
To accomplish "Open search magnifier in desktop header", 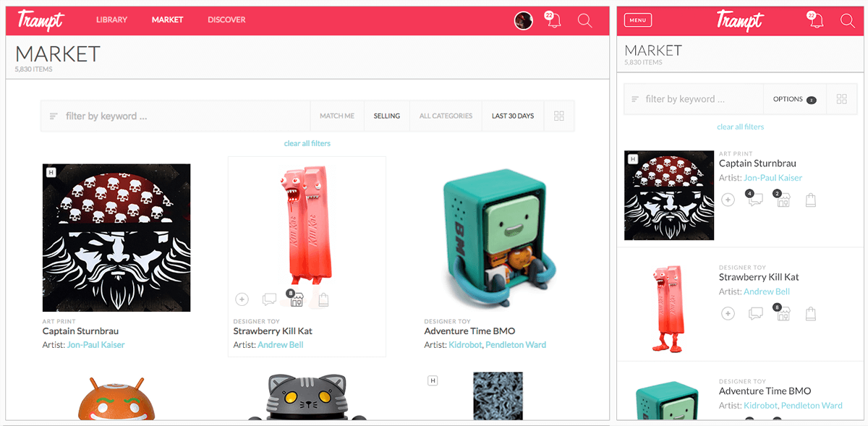I will pos(585,20).
